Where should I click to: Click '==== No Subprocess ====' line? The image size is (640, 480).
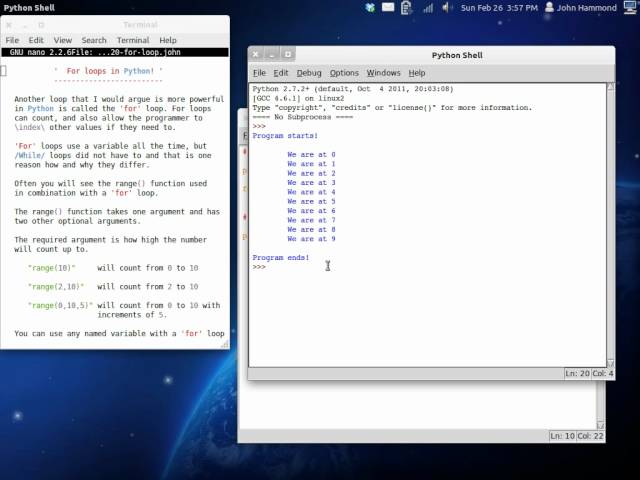[302, 117]
